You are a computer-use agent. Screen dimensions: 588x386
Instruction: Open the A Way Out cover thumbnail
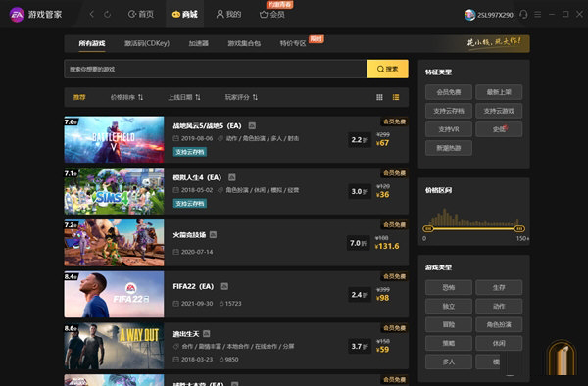click(x=114, y=346)
